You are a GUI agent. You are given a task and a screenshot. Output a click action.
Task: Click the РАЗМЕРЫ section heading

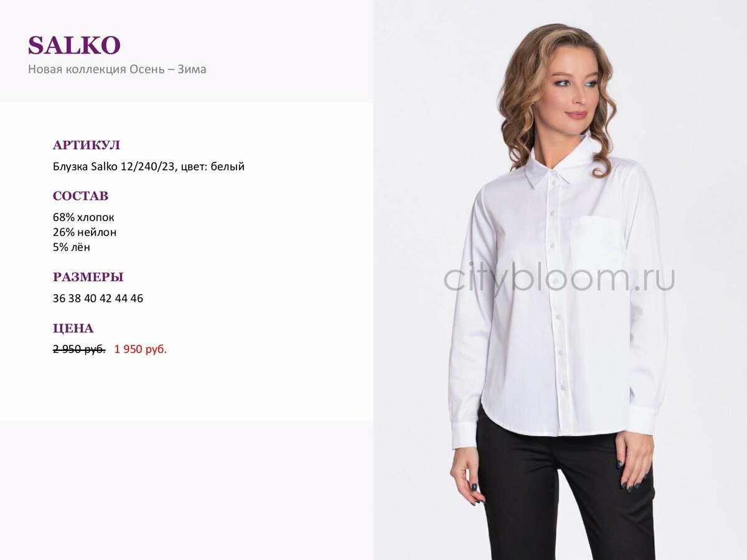pos(88,278)
